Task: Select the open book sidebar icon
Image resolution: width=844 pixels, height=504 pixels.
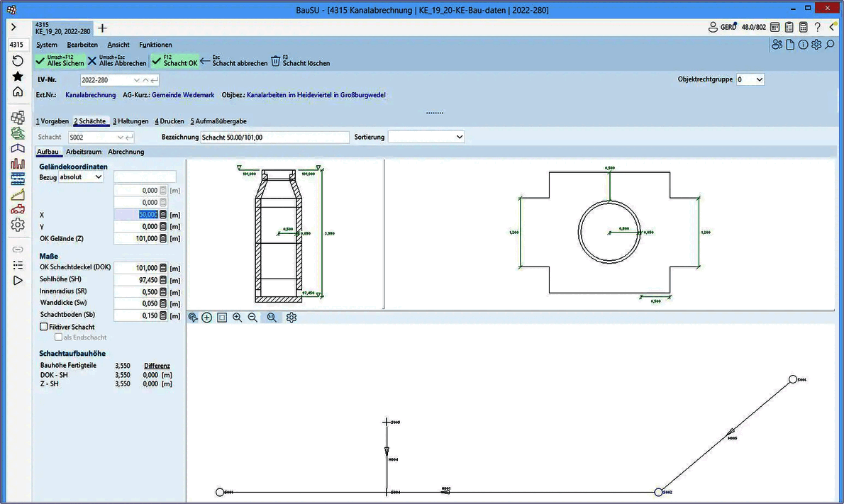Action: point(18,148)
